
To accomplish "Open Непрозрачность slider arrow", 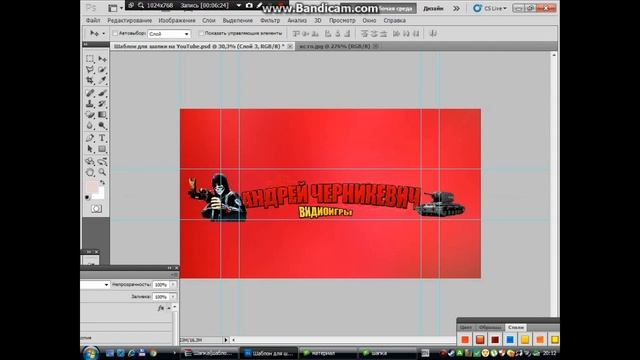I will point(173,284).
